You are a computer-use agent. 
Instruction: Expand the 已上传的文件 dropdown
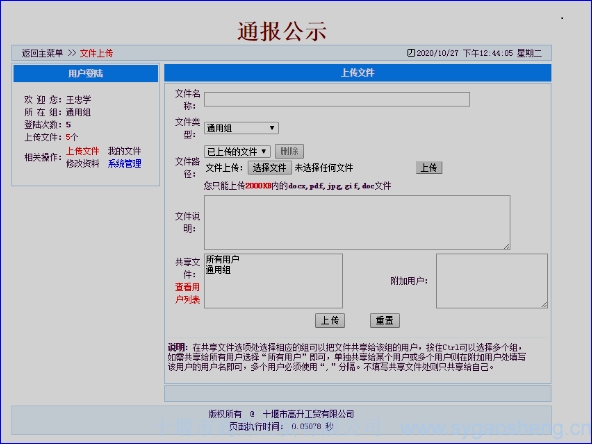coord(237,152)
